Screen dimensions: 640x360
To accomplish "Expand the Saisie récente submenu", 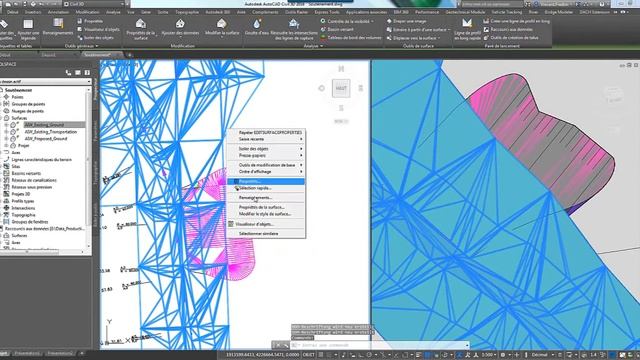I will tap(266, 139).
